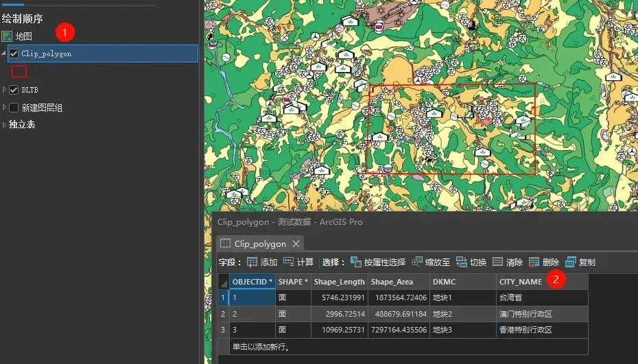Click the cell 7297164.435506
Image resolution: width=638 pixels, height=364 pixels.
click(x=399, y=330)
